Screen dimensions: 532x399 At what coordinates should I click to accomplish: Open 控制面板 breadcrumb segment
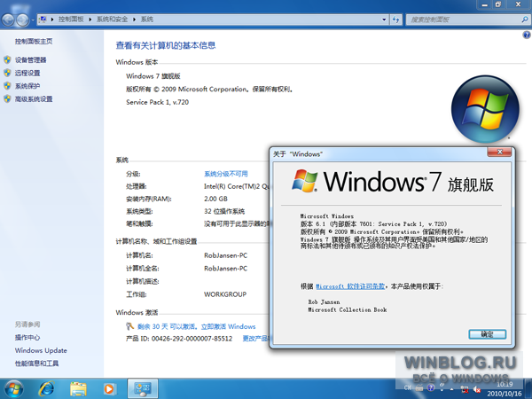coord(71,20)
